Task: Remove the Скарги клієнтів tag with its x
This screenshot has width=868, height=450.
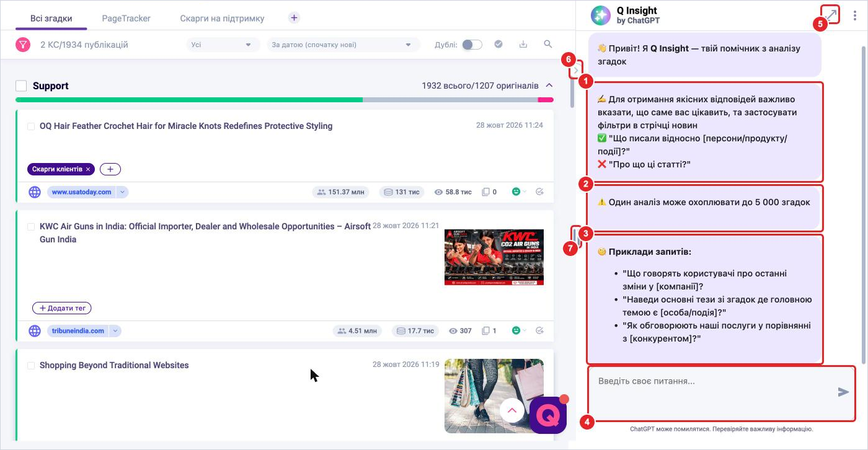Action: pos(88,169)
